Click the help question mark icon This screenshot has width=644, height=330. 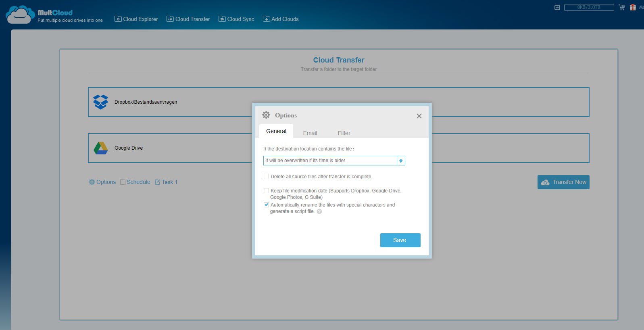[319, 211]
